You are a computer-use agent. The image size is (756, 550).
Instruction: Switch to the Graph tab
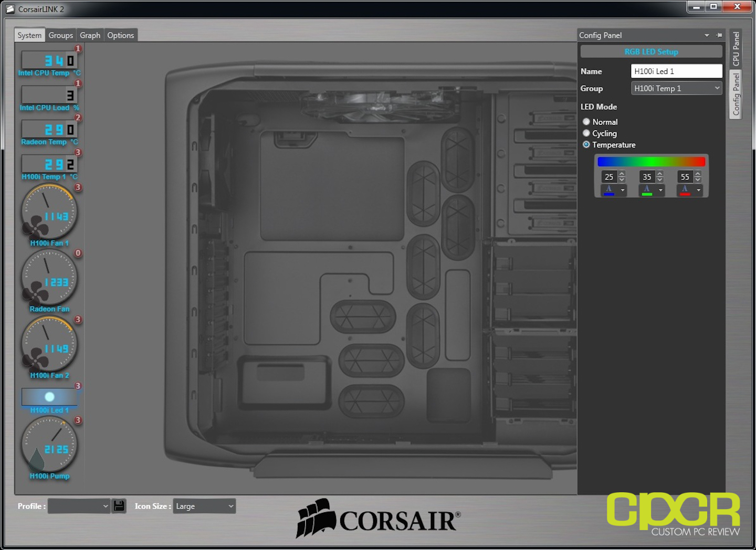(90, 35)
